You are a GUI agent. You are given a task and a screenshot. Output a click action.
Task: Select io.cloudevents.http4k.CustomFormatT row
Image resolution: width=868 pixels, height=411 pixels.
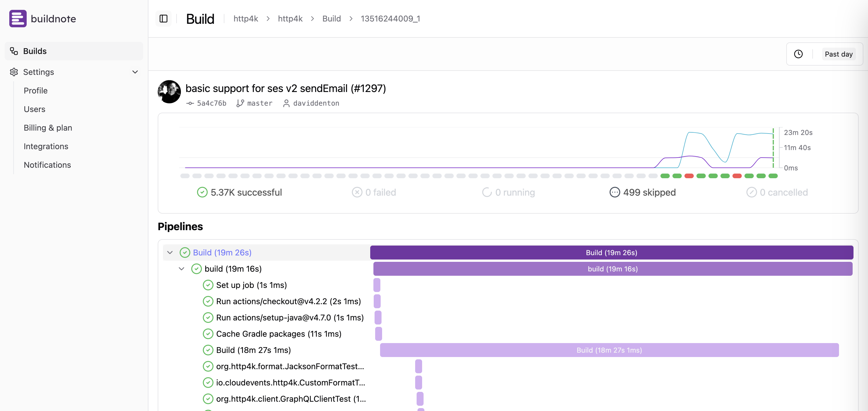tap(290, 383)
